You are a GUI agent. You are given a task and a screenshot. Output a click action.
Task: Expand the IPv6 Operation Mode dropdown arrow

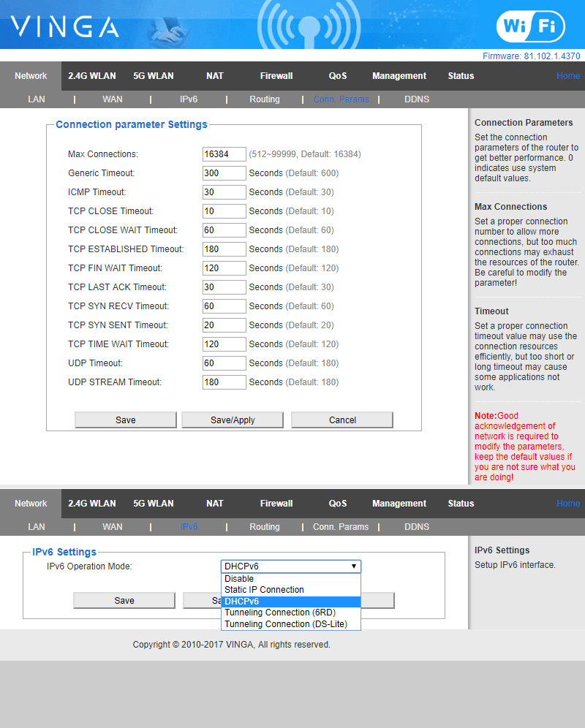coord(354,566)
